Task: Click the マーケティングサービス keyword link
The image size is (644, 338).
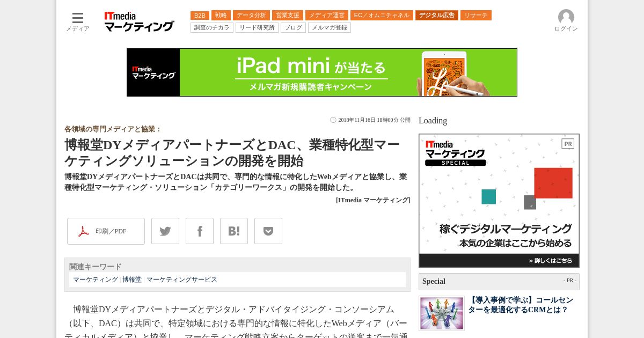Action: coord(182,280)
